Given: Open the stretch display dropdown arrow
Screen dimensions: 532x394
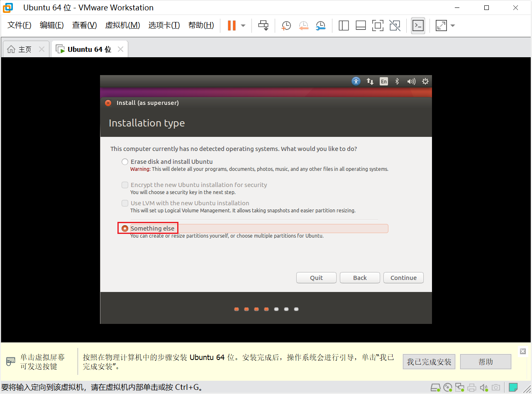Looking at the screenshot, I should (x=453, y=26).
